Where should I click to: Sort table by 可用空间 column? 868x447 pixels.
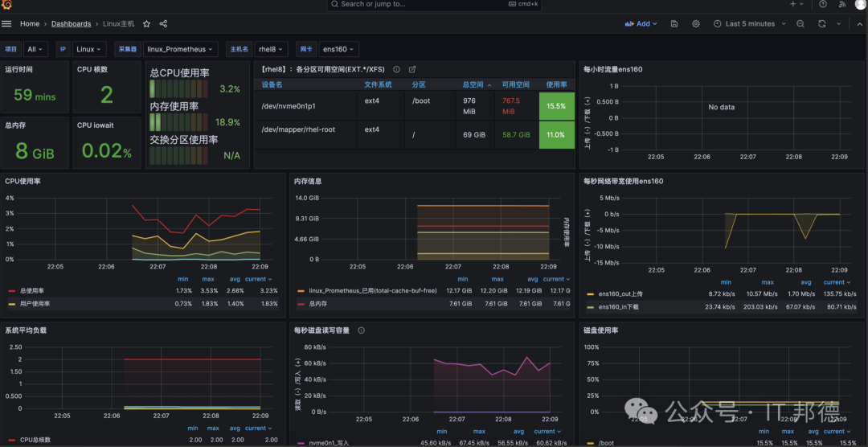click(x=516, y=84)
